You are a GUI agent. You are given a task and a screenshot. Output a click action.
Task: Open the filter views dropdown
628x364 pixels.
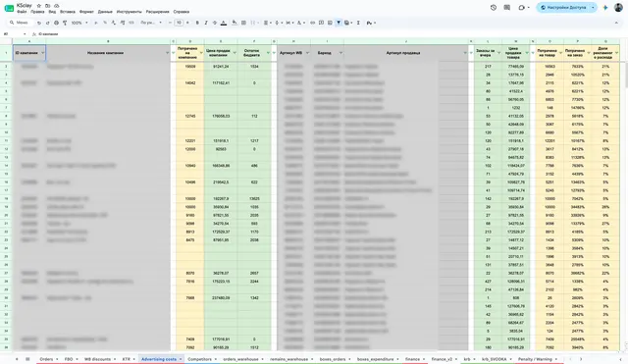(348, 23)
